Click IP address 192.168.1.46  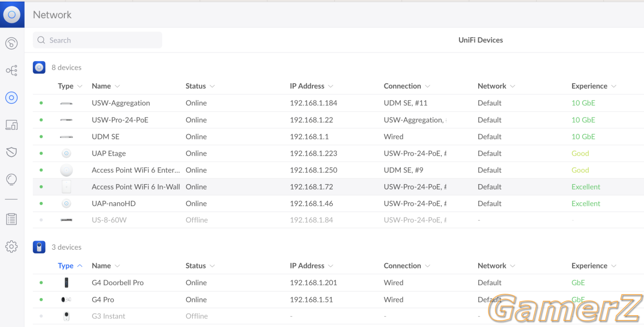311,204
